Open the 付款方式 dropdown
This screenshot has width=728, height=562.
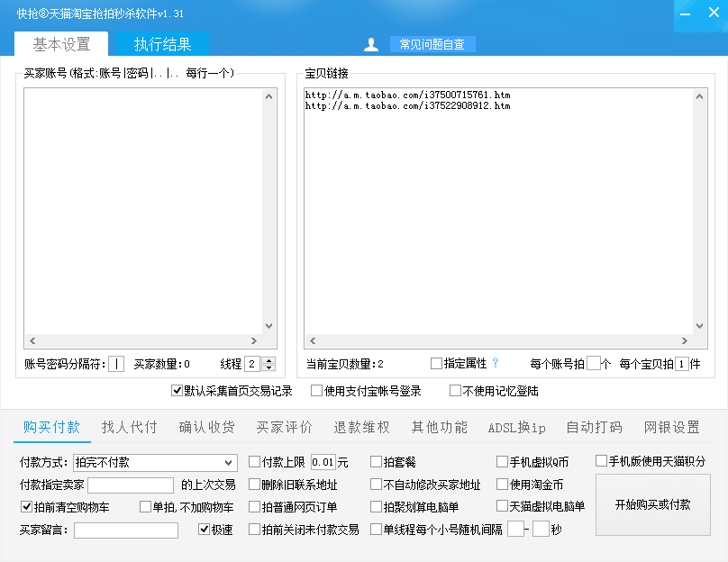[x=229, y=462]
